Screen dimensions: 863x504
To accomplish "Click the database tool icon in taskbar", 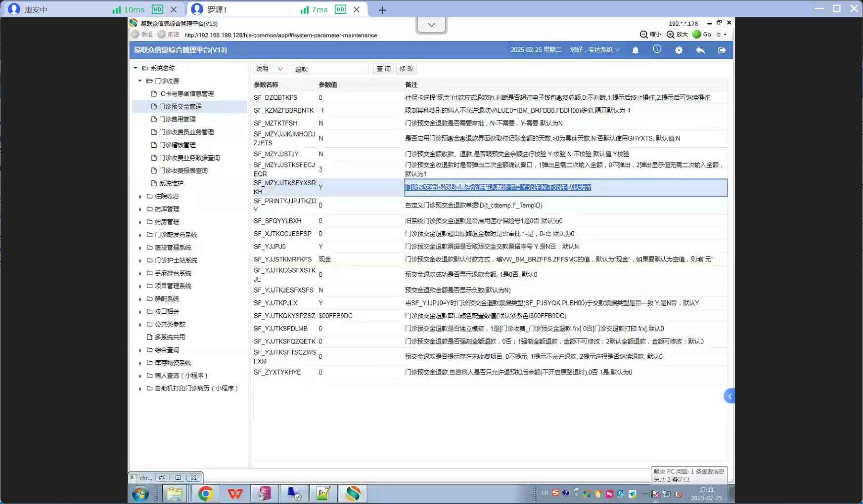I will point(265,494).
